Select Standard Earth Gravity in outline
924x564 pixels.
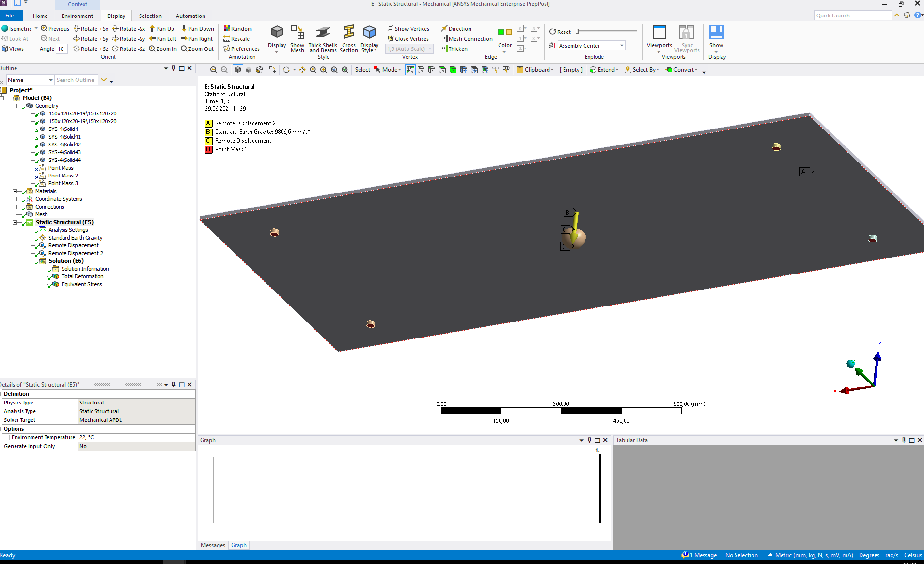point(75,238)
